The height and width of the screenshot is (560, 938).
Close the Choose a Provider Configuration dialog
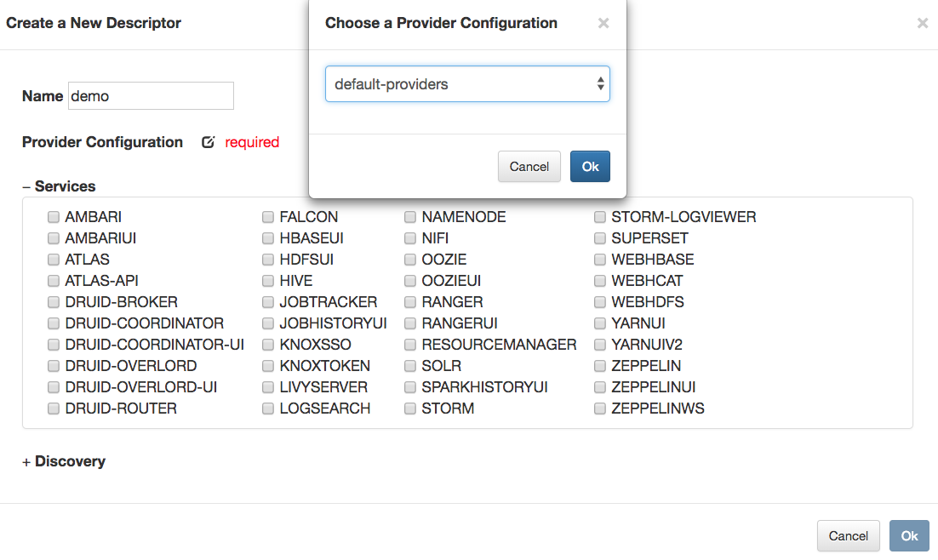(603, 23)
